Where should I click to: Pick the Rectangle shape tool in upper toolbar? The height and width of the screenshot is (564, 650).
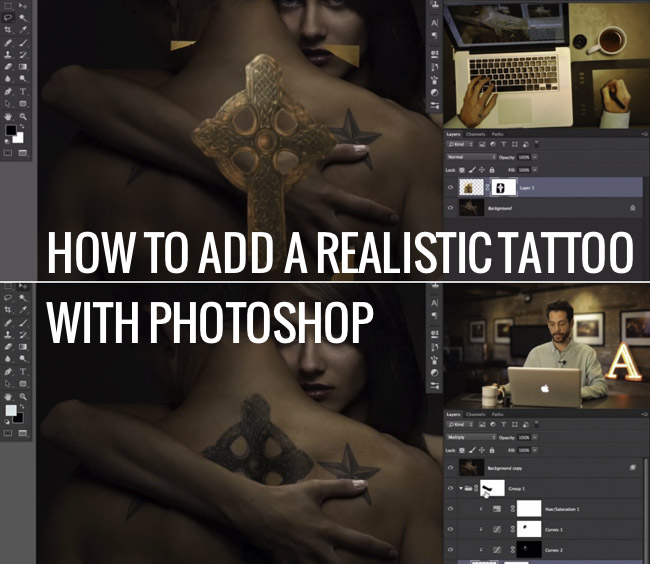23,104
